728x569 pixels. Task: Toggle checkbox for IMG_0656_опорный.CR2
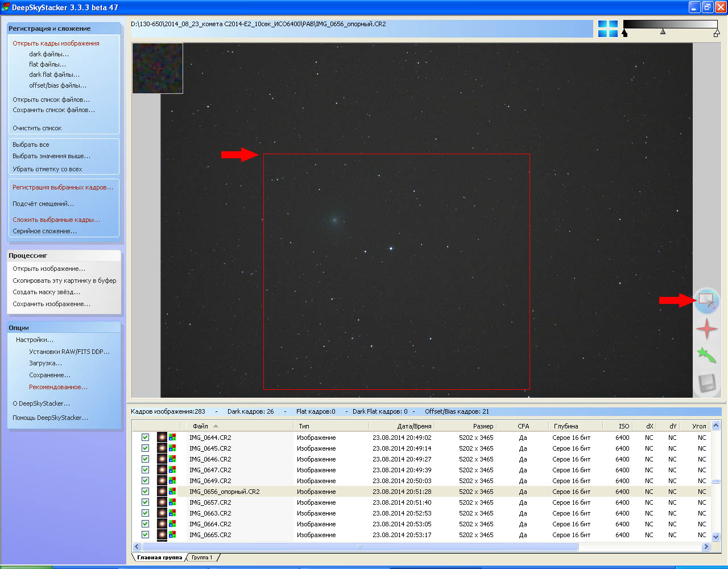145,492
